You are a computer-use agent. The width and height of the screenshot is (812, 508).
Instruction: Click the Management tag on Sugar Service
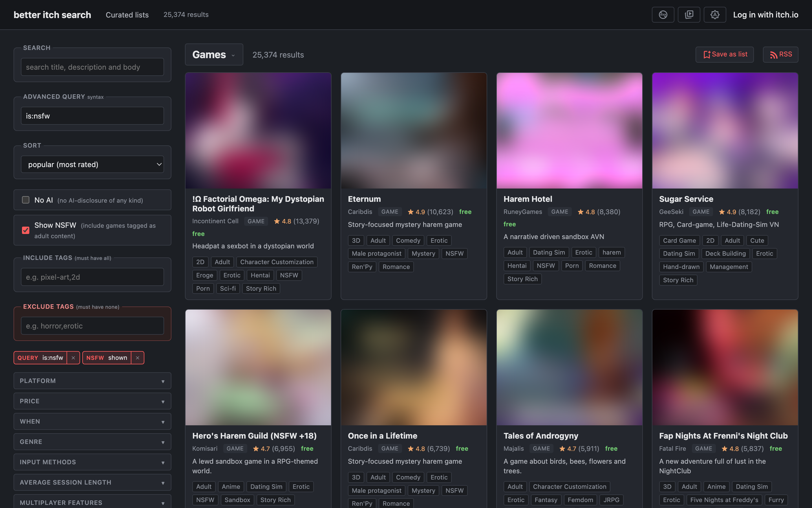(x=729, y=267)
